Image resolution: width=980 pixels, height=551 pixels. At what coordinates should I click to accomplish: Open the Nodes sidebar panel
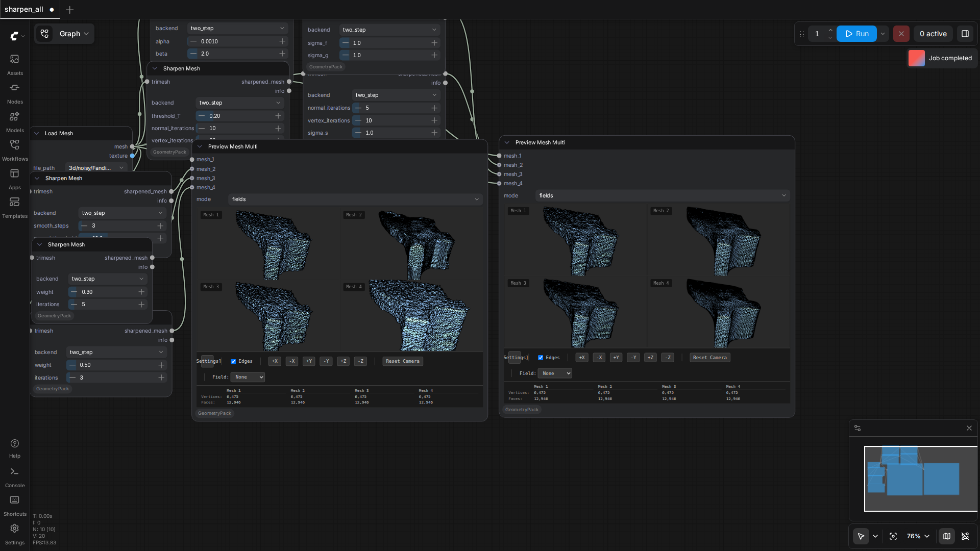15,93
